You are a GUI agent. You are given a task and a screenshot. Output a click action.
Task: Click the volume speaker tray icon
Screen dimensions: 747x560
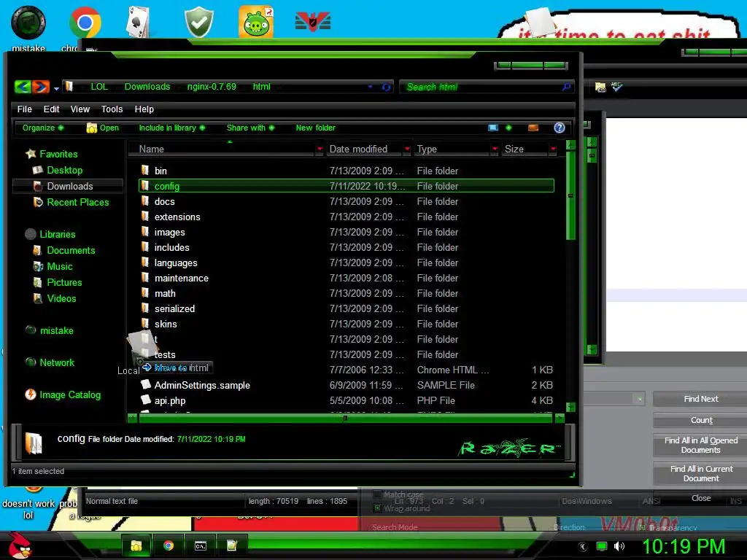pos(619,546)
